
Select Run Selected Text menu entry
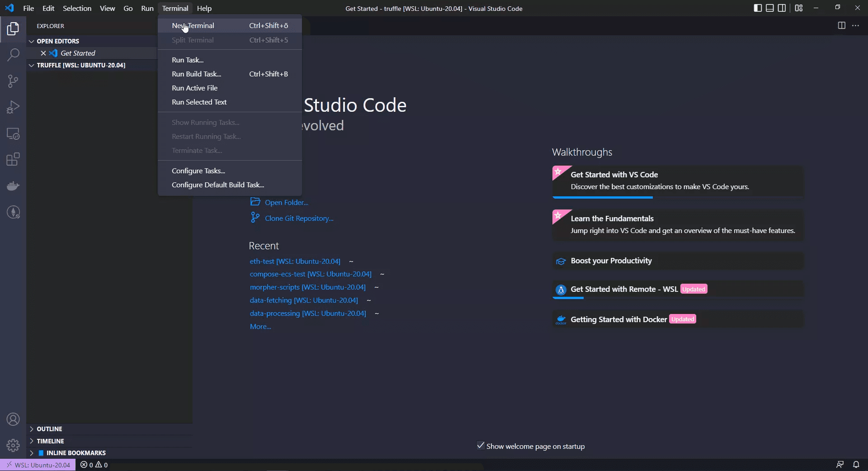230,102
